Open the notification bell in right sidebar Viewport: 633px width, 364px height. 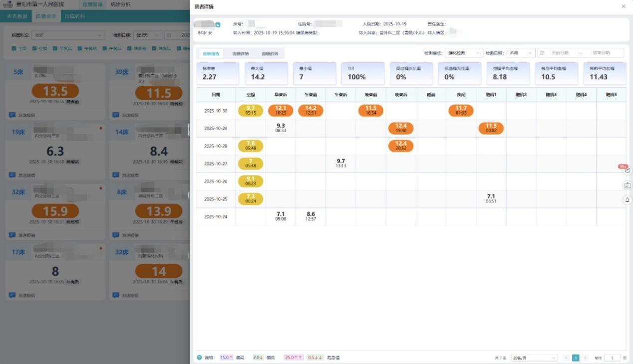[628, 200]
